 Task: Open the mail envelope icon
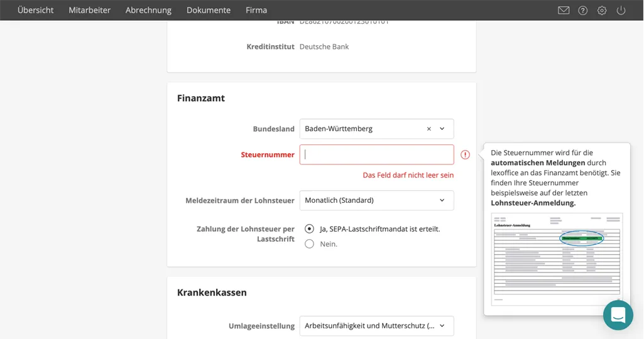coord(564,10)
